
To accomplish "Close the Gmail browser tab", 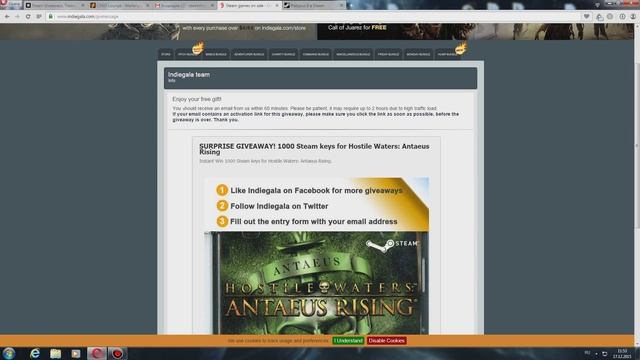I will click(212, 5).
